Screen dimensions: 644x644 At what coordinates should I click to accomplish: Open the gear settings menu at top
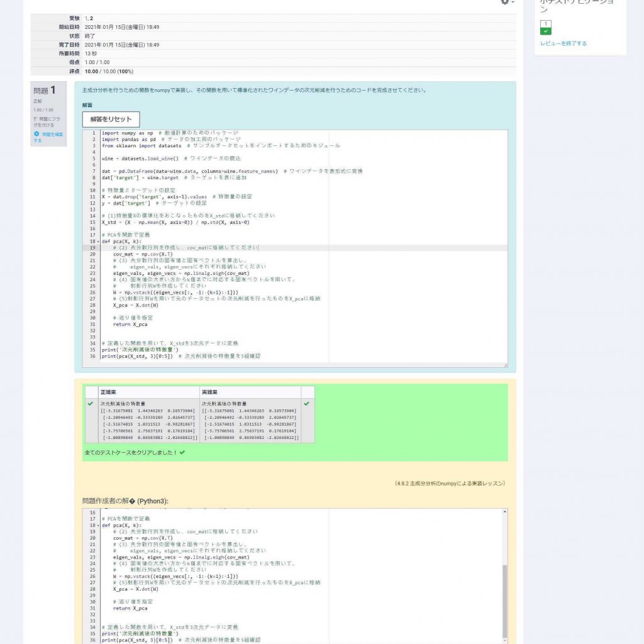click(x=506, y=3)
